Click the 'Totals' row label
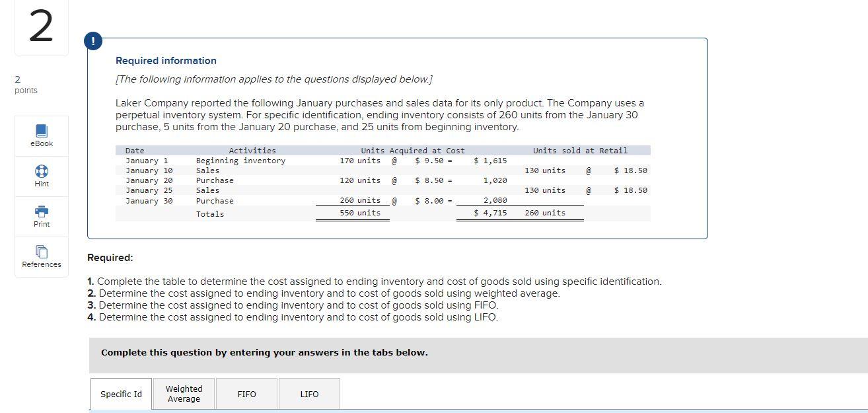The image size is (868, 413). click(x=210, y=214)
